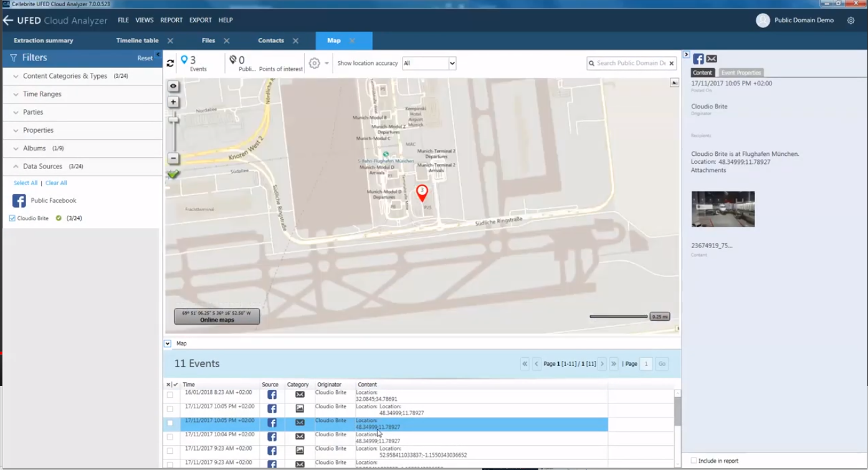
Task: Click the red location pin on map
Action: (x=422, y=193)
